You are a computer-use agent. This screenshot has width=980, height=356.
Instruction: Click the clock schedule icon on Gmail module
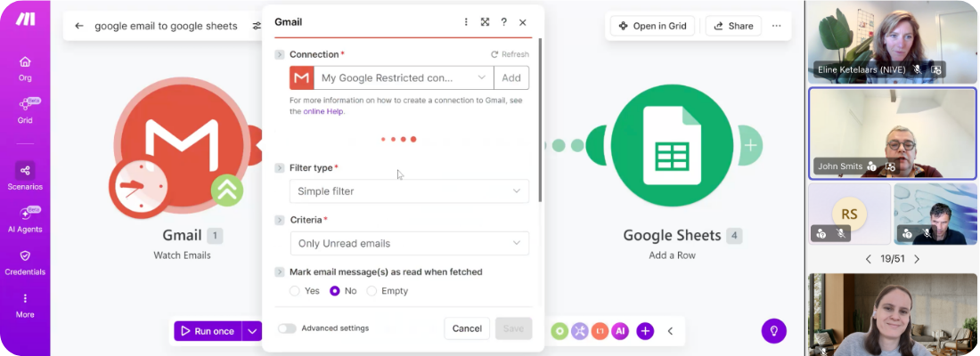click(139, 187)
